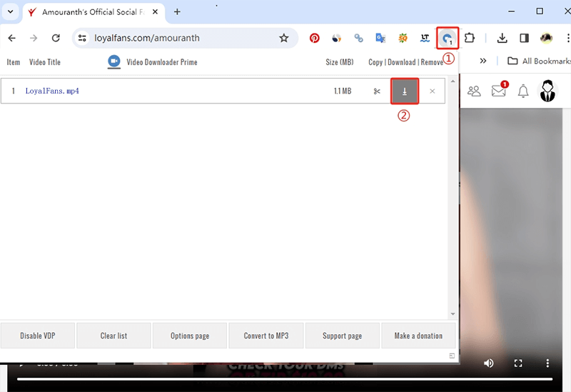Screen dimensions: 571x392
Task: Open the Support page
Action: [343, 336]
